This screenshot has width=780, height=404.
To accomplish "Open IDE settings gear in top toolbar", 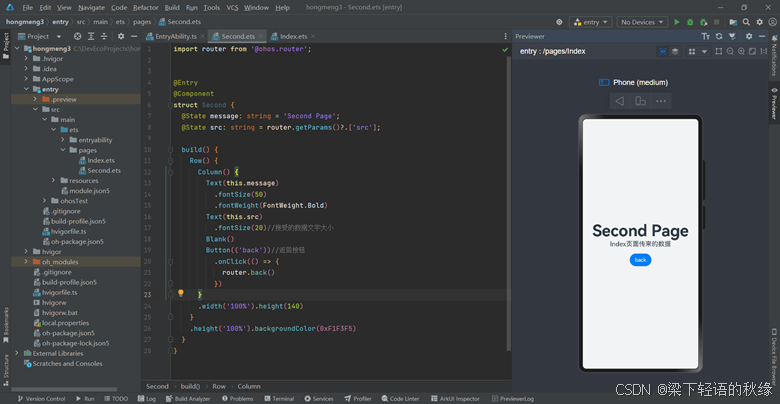I will (x=759, y=22).
